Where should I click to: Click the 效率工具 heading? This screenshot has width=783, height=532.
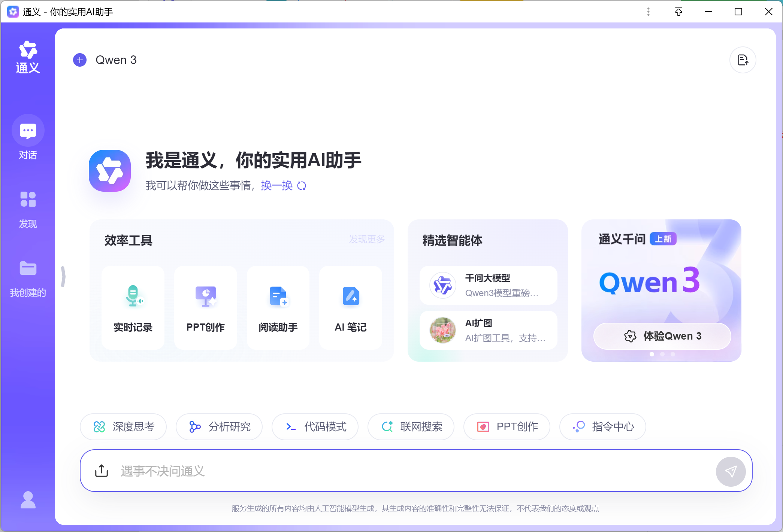pyautogui.click(x=129, y=240)
